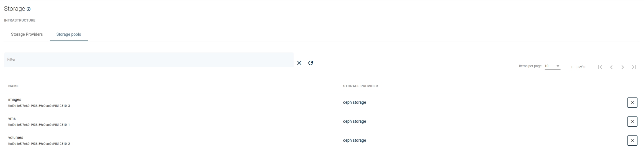This screenshot has height=157, width=644.
Task: Remove the vms storage pool
Action: tap(632, 122)
